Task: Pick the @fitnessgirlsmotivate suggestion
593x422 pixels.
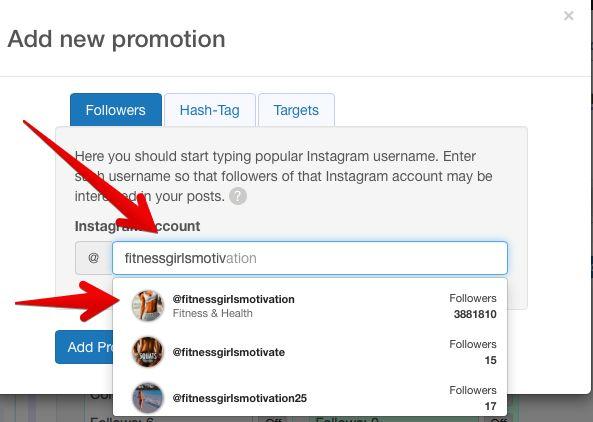Action: click(x=228, y=352)
